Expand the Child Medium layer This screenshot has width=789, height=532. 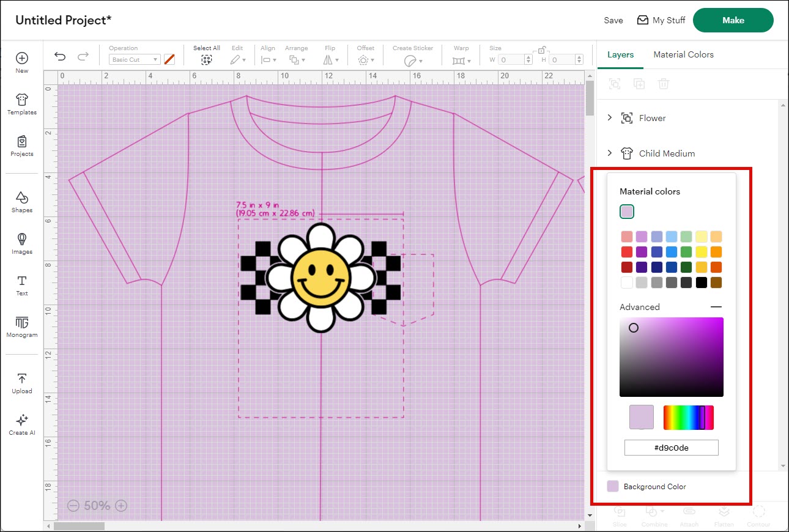click(x=609, y=153)
